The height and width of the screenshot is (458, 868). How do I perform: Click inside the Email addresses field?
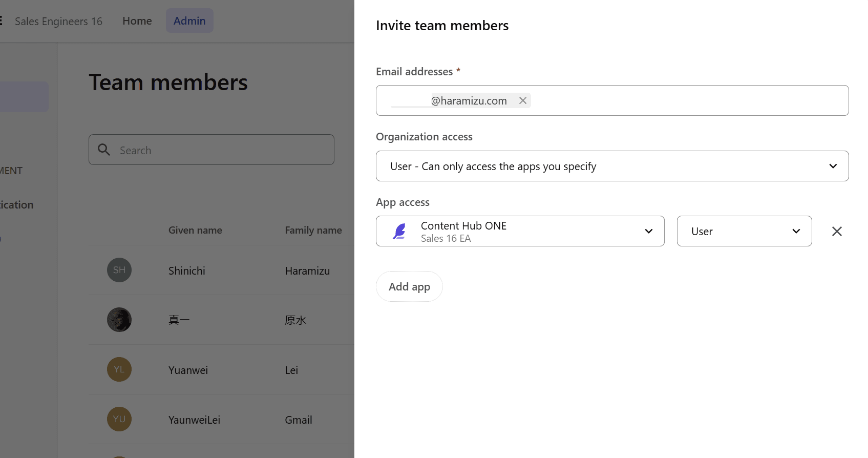pos(686,101)
